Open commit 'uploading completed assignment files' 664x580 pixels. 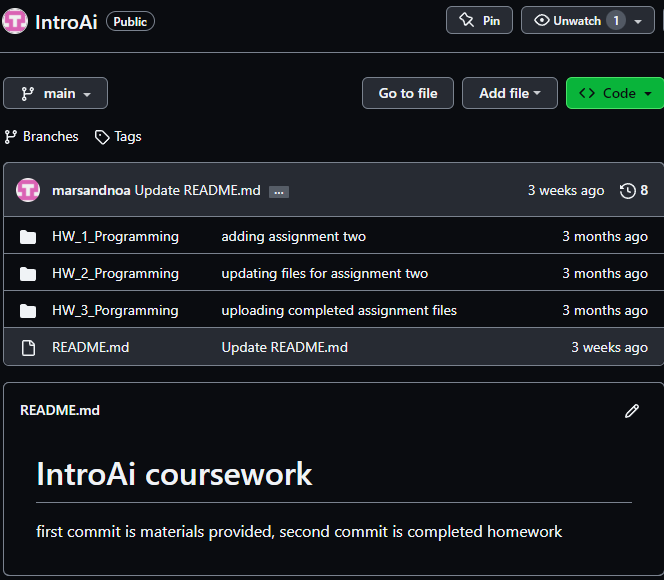[339, 310]
